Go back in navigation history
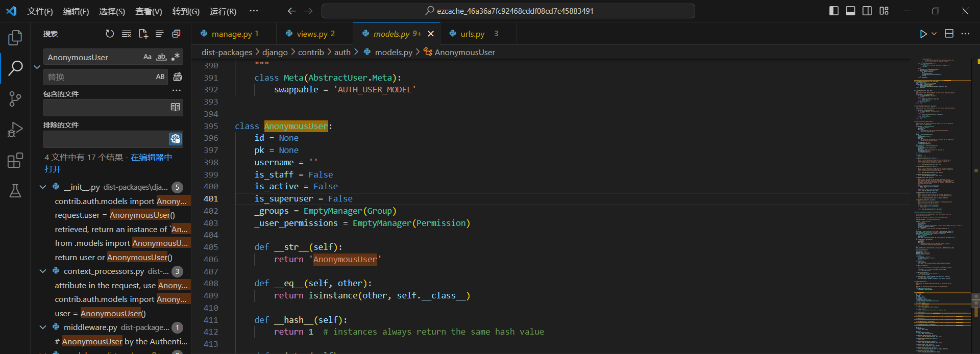This screenshot has height=354, width=980. 291,11
